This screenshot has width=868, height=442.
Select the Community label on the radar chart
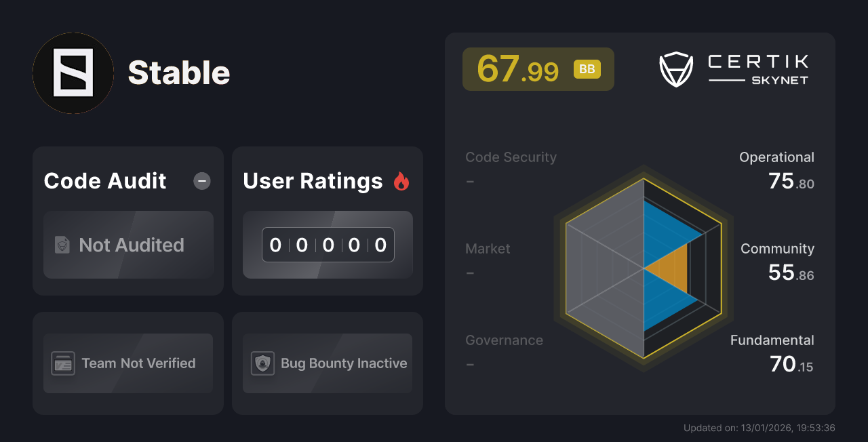tap(777, 249)
